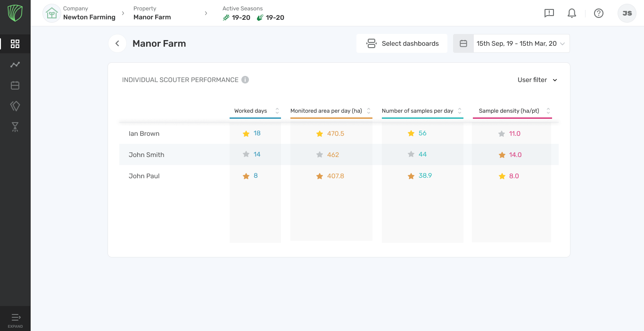Select Manor Farm property breadcrumb
The image size is (644, 331).
coord(152,17)
